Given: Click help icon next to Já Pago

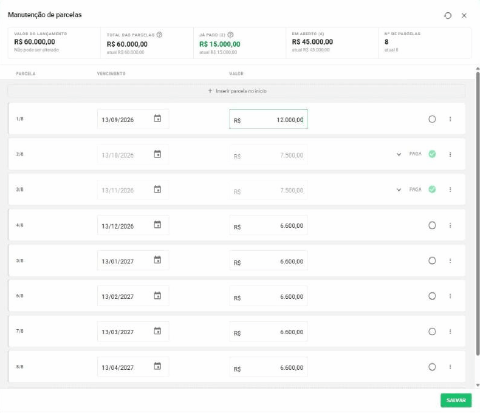Looking at the screenshot, I should point(230,35).
